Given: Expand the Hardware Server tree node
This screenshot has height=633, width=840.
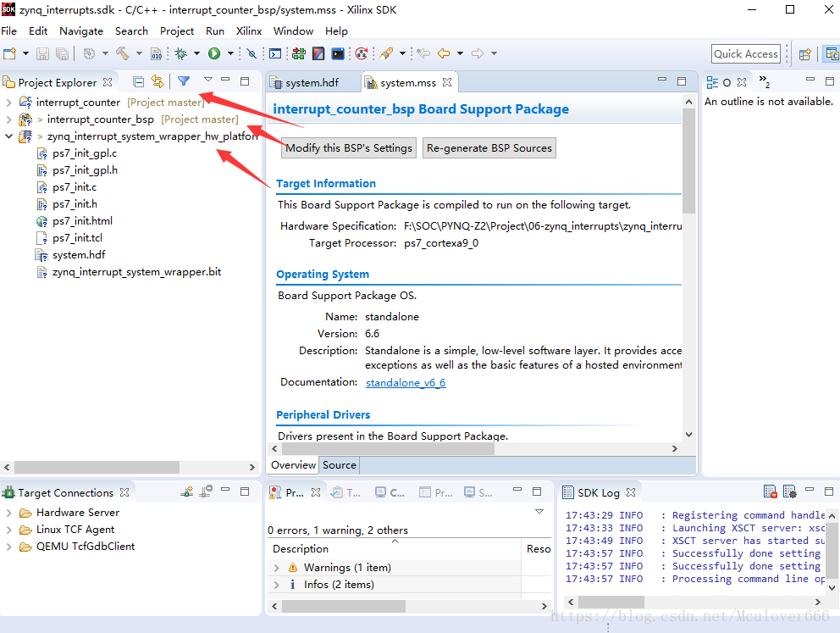Looking at the screenshot, I should 8,513.
